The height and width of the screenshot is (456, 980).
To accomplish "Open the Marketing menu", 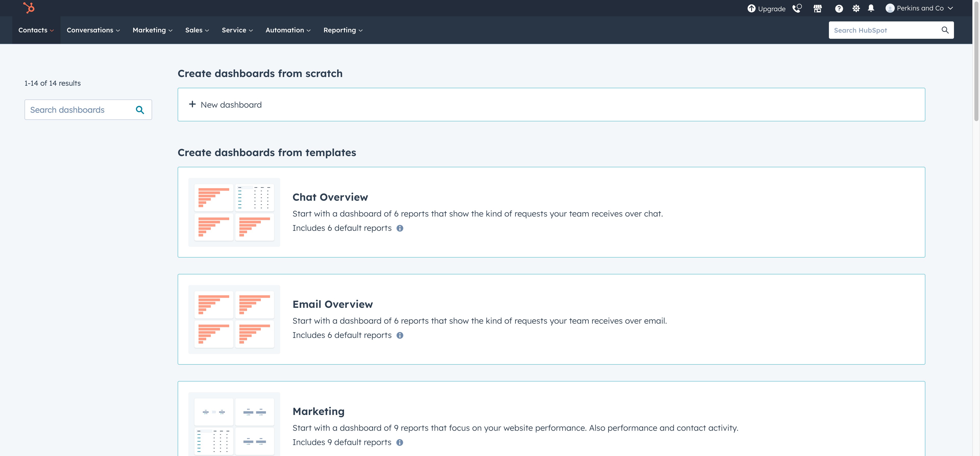I will tap(152, 30).
